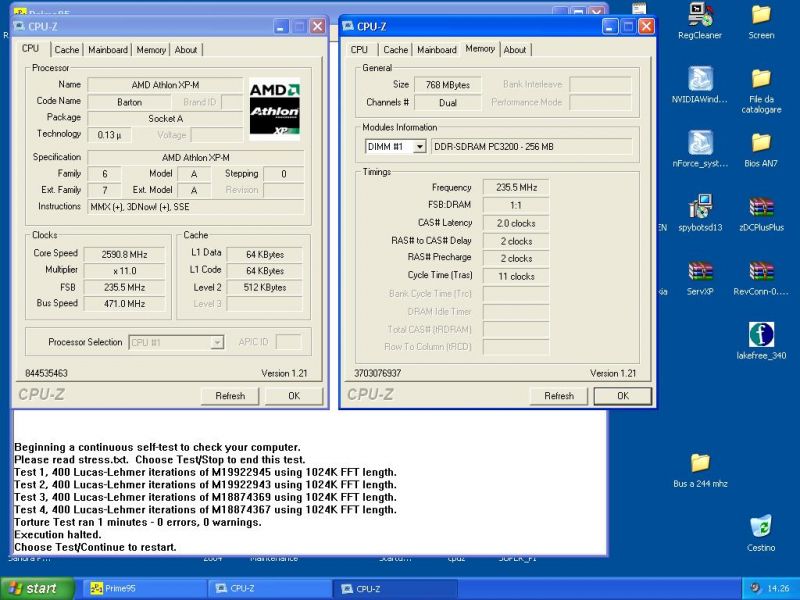The width and height of the screenshot is (800, 600).
Task: Click the Prime95 'Execution halted.' line
Action: pos(58,535)
